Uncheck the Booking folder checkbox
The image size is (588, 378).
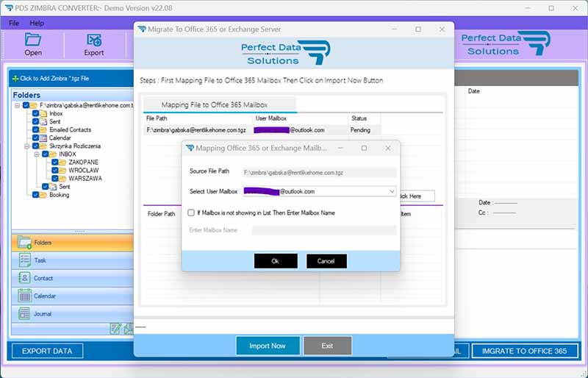35,195
